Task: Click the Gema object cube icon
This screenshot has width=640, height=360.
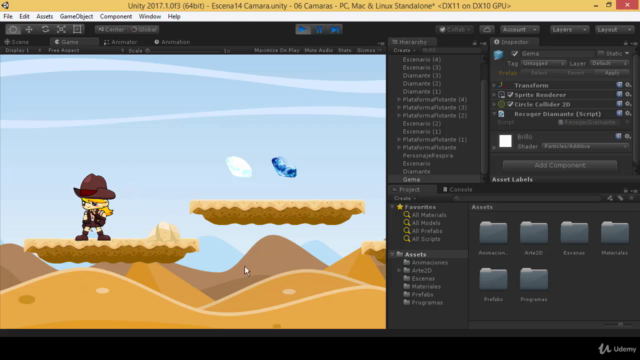Action: (498, 55)
